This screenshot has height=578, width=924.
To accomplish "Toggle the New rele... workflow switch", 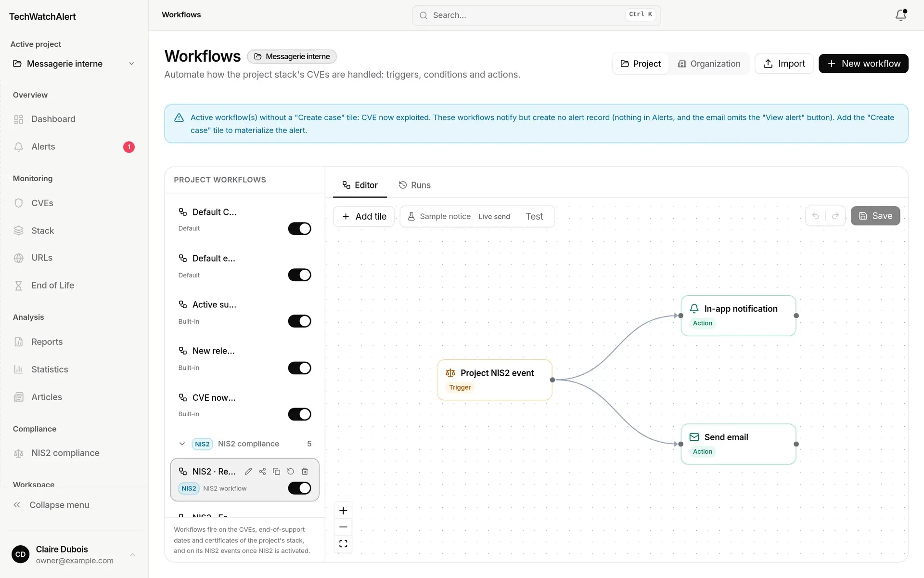I will click(x=299, y=368).
